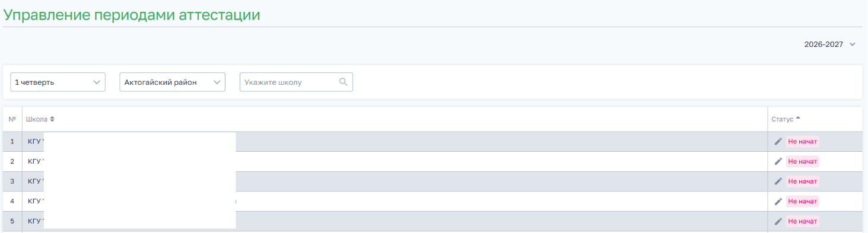Edit status pencil icon in row 1
868x233 pixels.
778,141
